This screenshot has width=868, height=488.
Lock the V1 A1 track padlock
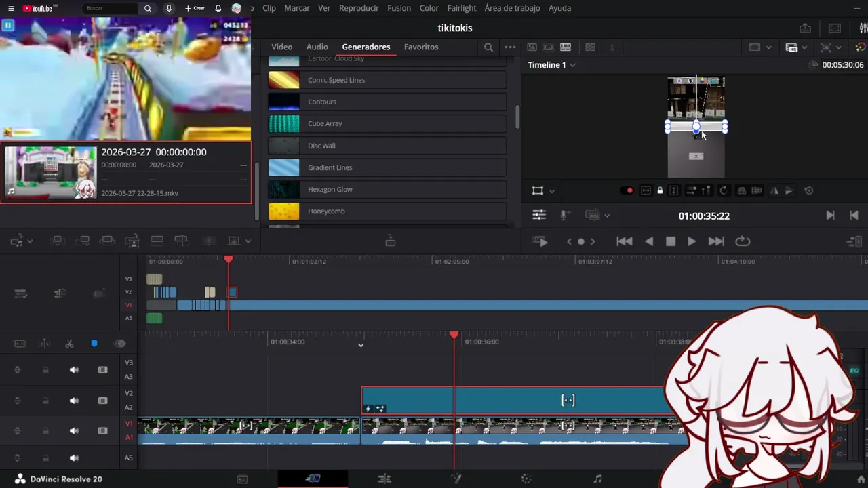tap(45, 430)
